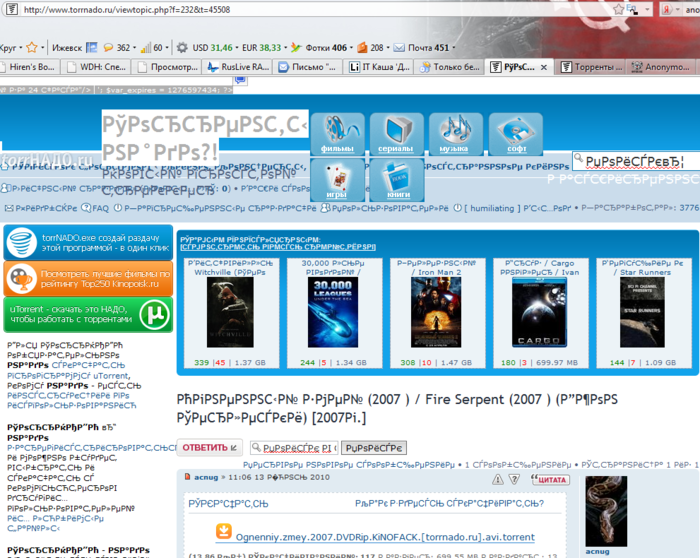
Task: Expand the Почта 451 dropdown arrow
Action: (x=454, y=47)
